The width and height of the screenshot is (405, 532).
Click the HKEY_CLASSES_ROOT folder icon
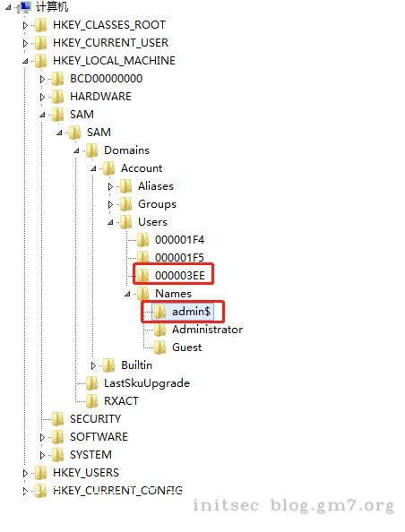click(x=41, y=25)
